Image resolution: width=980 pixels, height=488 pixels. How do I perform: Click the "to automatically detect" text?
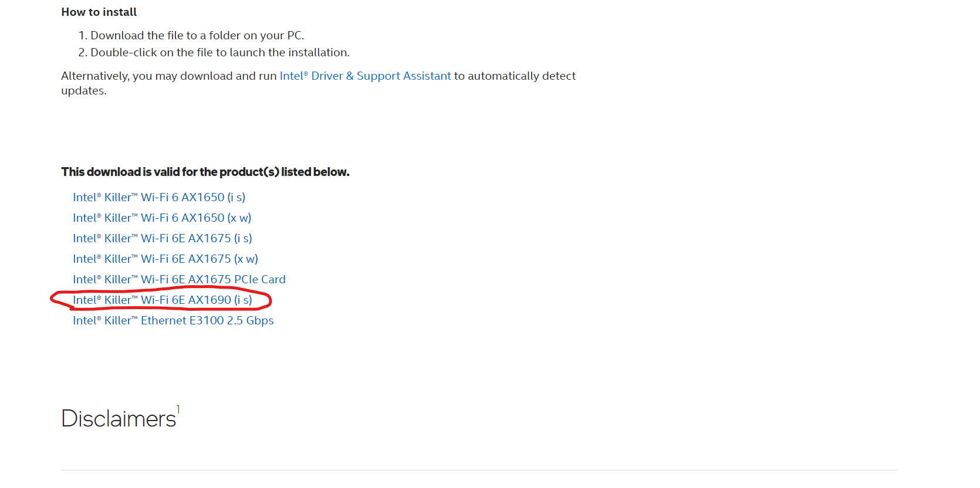[x=515, y=76]
